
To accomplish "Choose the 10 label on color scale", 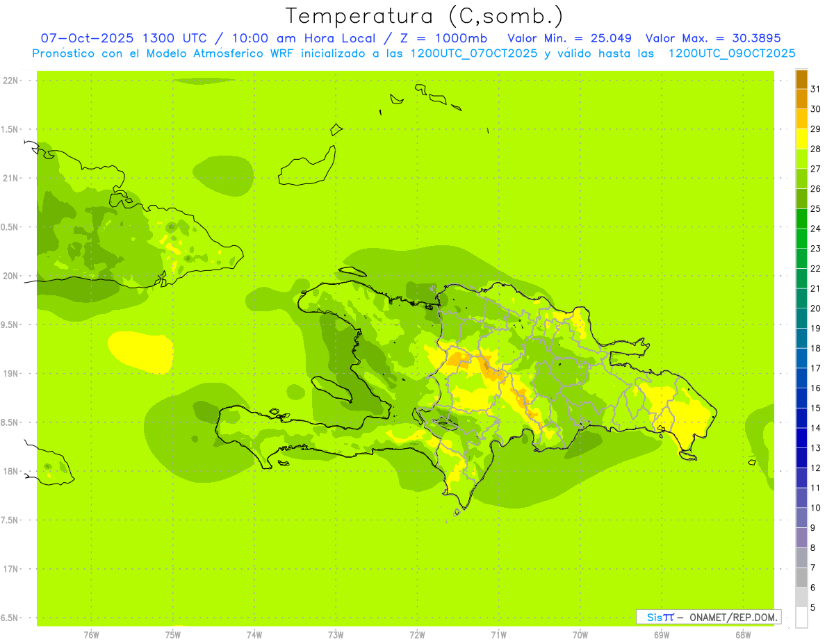I will 815,508.
